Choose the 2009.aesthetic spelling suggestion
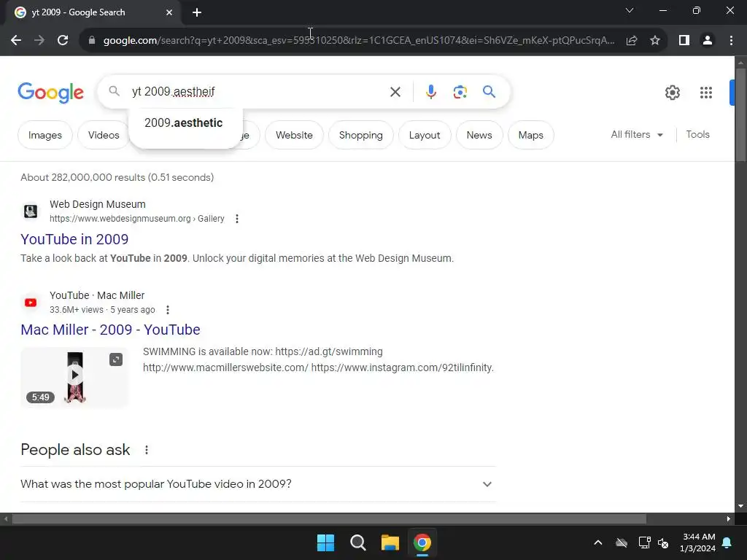Viewport: 747px width, 560px height. 184,122
